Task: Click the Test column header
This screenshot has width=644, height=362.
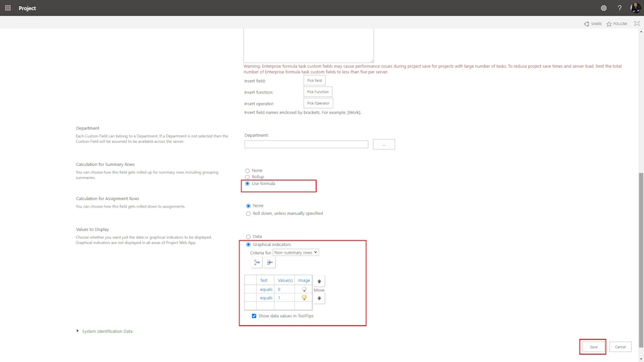Action: click(x=264, y=280)
